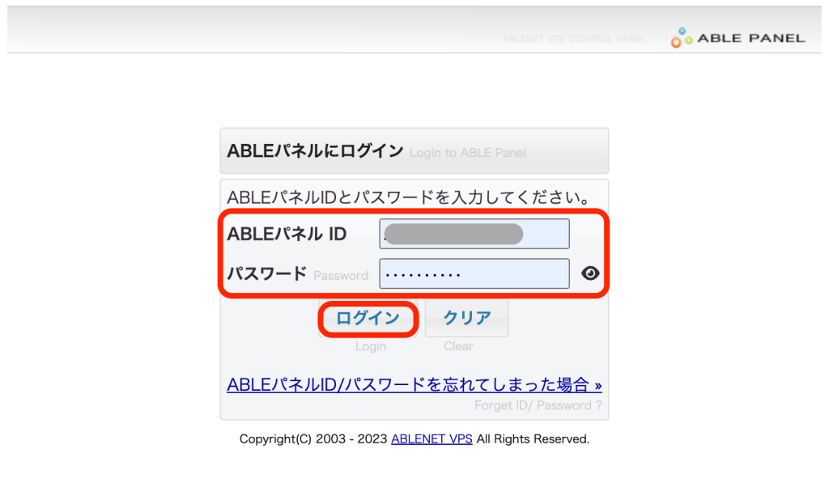Click the Clear caption below クリア
This screenshot has height=504, width=829.
pyautogui.click(x=458, y=346)
